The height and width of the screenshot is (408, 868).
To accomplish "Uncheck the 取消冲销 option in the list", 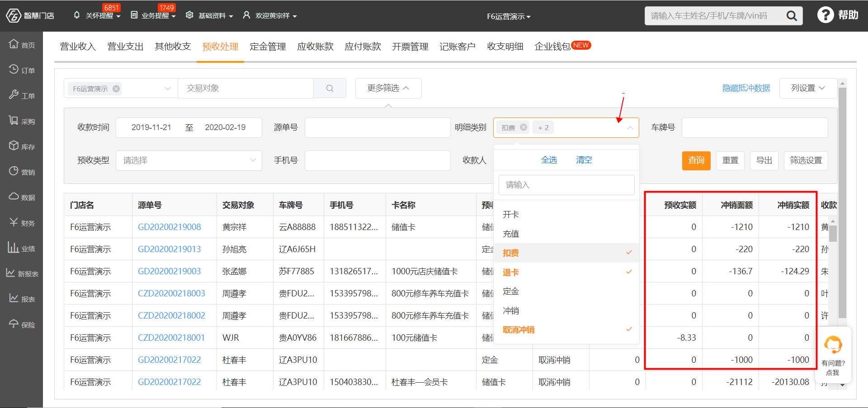I will point(566,330).
